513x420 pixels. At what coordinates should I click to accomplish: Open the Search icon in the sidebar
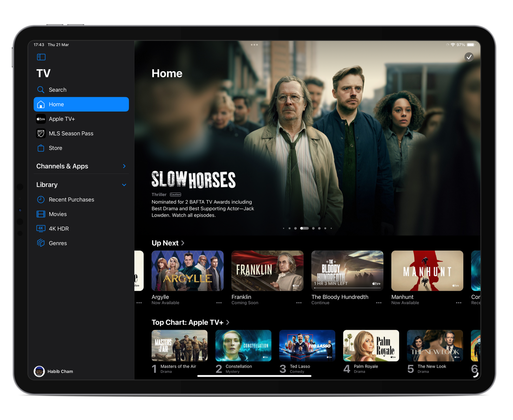[x=41, y=90]
